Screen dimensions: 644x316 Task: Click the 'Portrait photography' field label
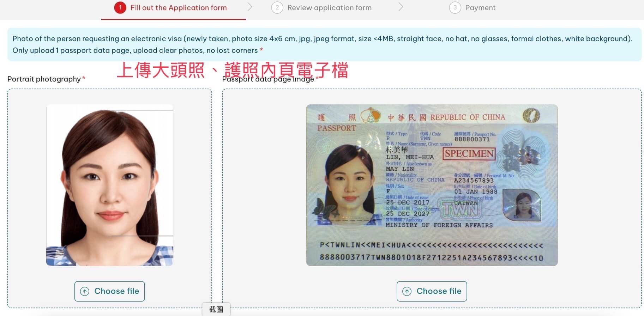tap(44, 79)
